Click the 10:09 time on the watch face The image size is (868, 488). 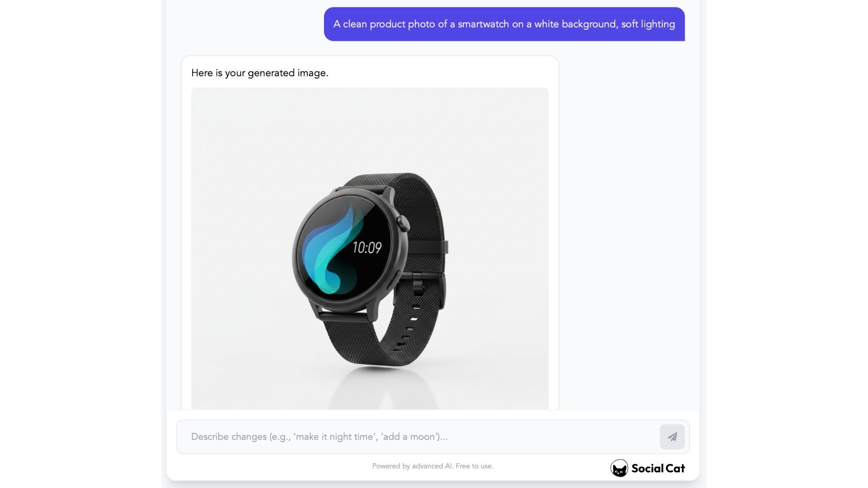coord(367,248)
